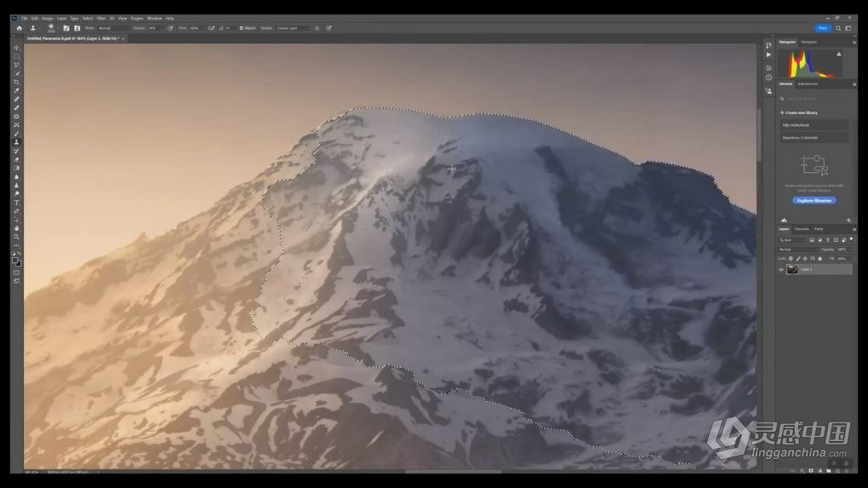
Task: Select the Rectangular Marquee tool
Action: click(x=17, y=56)
